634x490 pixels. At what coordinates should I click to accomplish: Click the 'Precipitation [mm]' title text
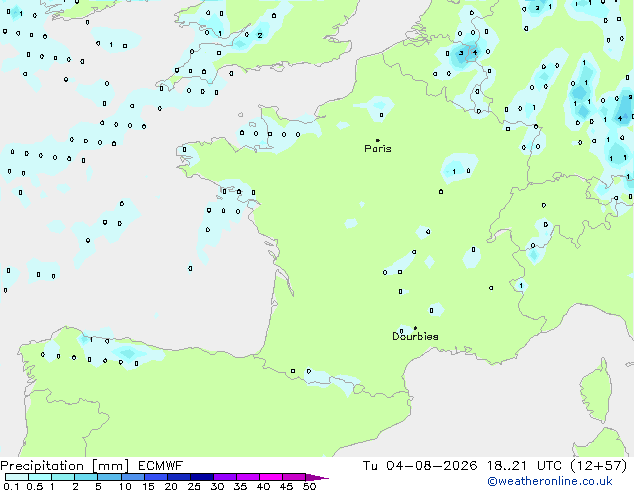[x=65, y=466]
